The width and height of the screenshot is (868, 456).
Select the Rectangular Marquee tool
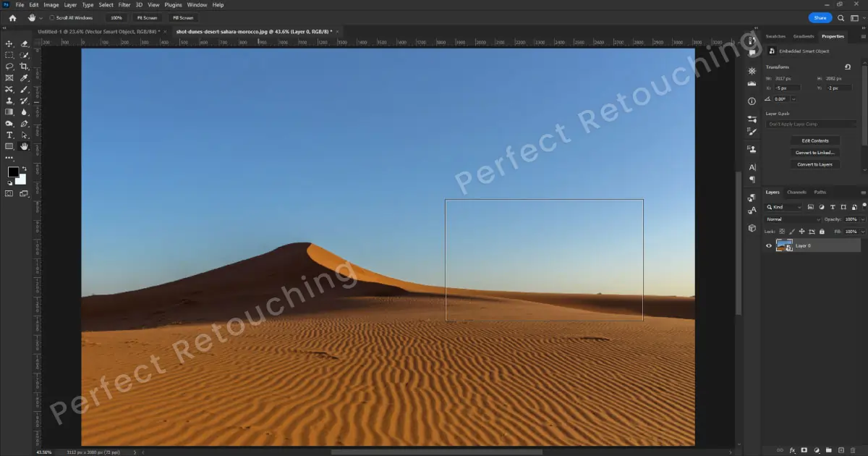point(9,55)
